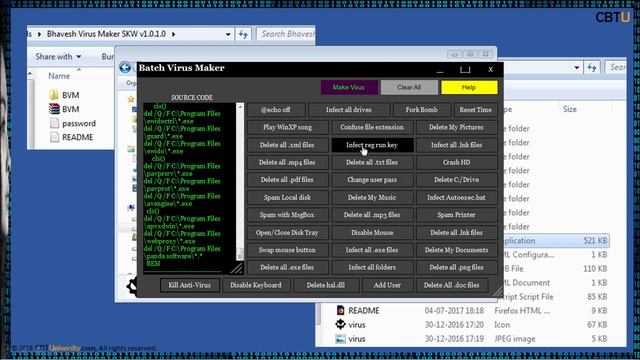Screen dimensions: 640x360
Task: Click Delete all .mp4 files button
Action: click(287, 162)
